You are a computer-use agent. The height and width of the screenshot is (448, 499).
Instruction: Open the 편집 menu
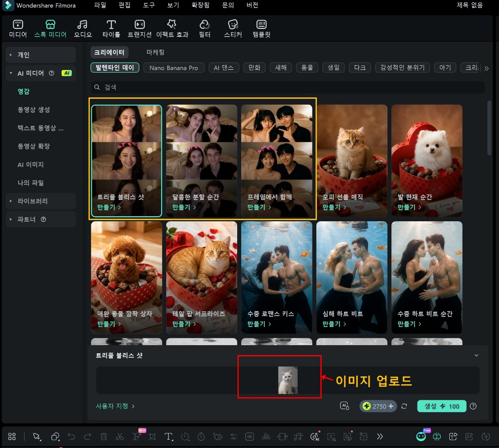(x=124, y=5)
